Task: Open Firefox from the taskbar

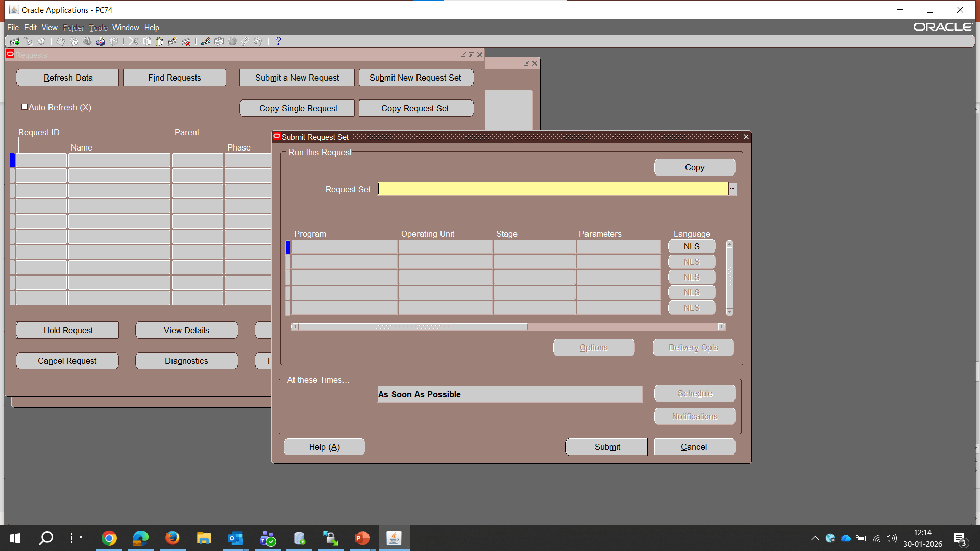Action: [x=172, y=538]
